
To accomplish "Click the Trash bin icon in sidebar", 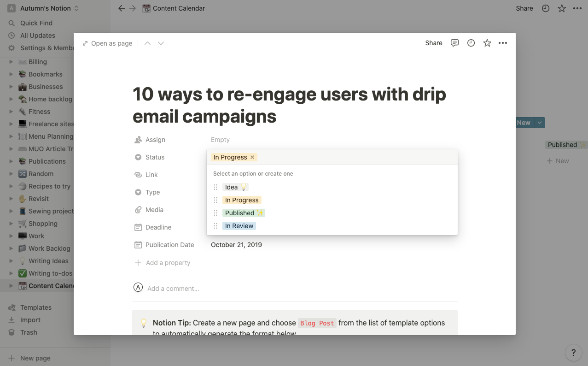I will click(x=12, y=332).
